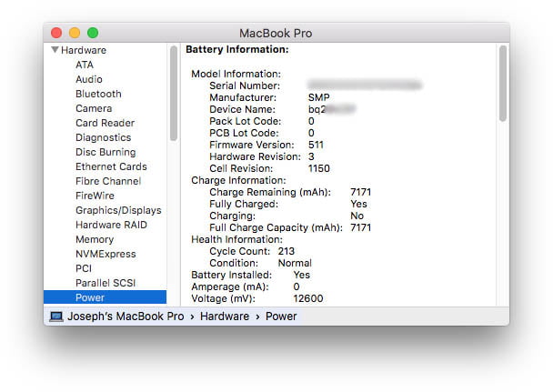The height and width of the screenshot is (392, 553).
Task: Select the highlighted Power row
Action: (x=106, y=297)
